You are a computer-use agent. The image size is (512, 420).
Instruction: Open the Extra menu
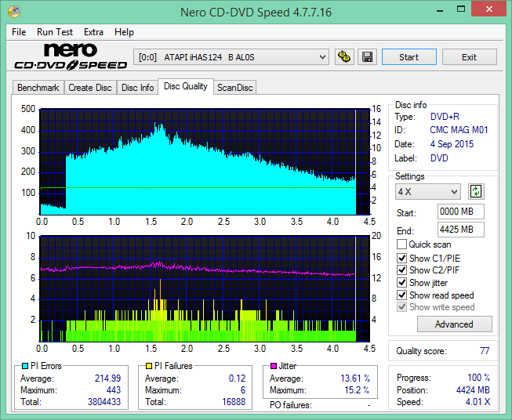(x=93, y=32)
